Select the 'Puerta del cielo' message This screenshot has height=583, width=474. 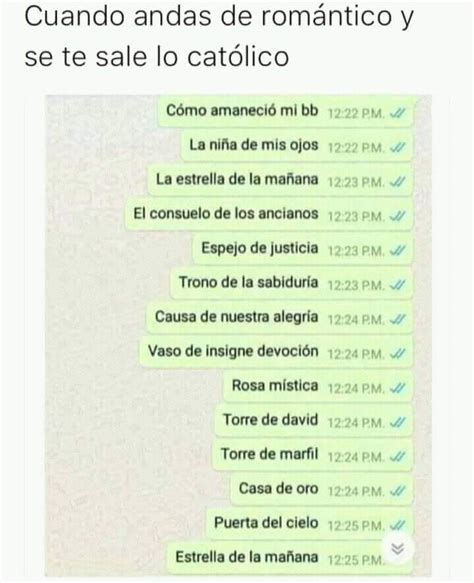(x=309, y=524)
